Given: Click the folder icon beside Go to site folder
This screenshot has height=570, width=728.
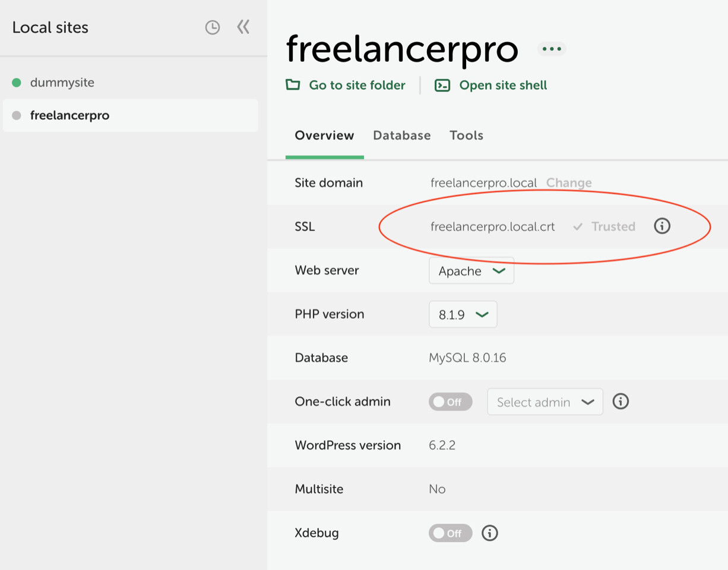Looking at the screenshot, I should pyautogui.click(x=293, y=85).
